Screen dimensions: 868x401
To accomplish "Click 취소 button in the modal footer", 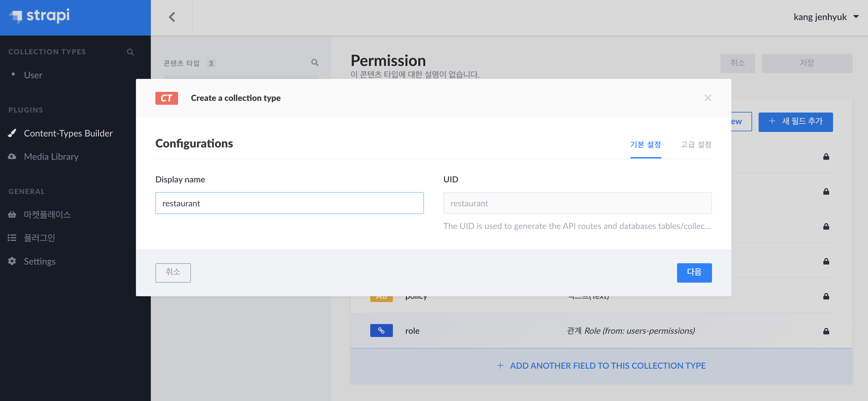I will (x=173, y=272).
